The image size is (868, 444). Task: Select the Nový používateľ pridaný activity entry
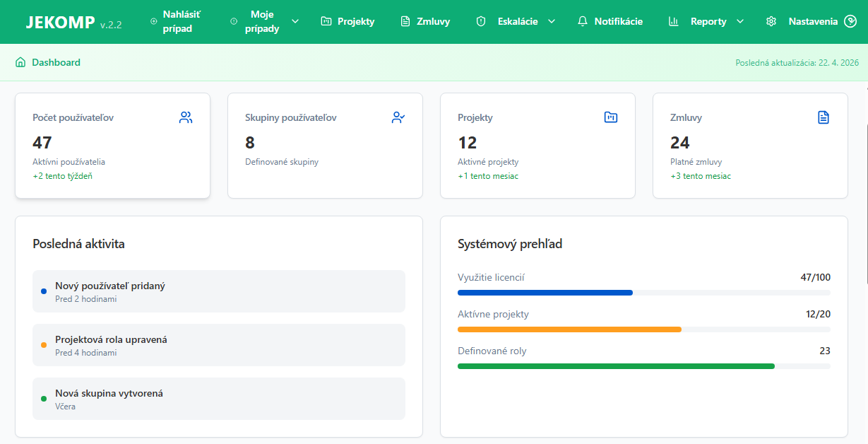click(218, 291)
